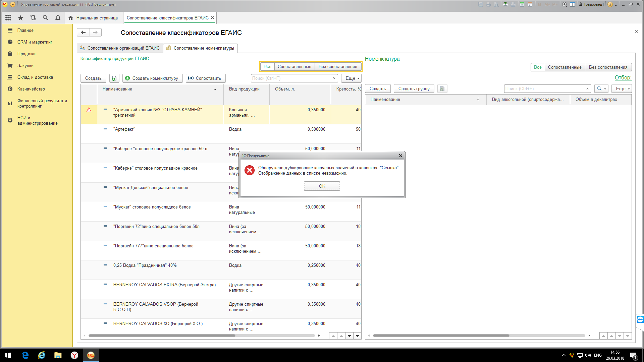Click Создать номенклатуру button
Screen dimensions: 644x362
pos(153,78)
